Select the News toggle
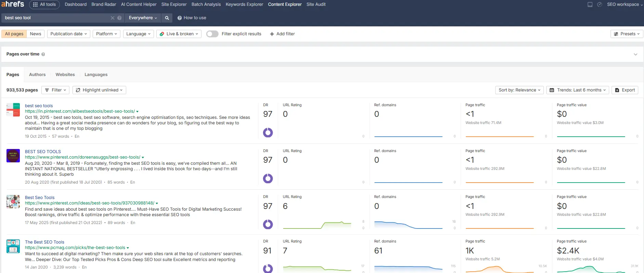644x273 pixels. tap(36, 34)
